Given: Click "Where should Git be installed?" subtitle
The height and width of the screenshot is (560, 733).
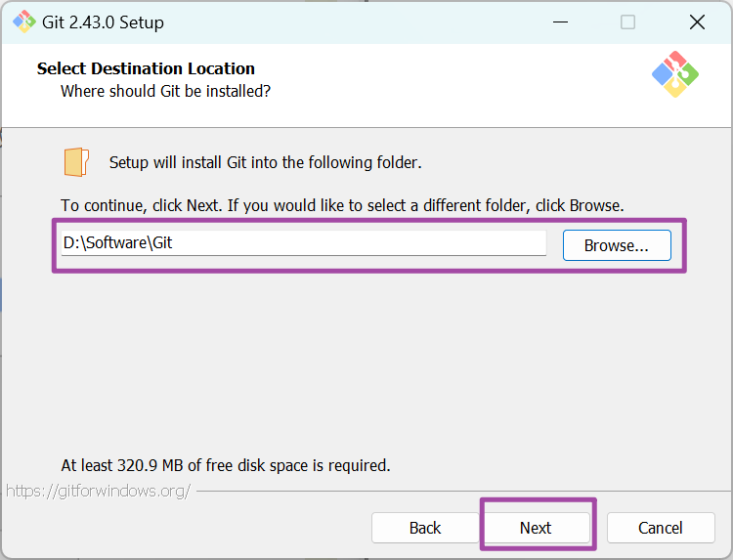Looking at the screenshot, I should click(x=165, y=91).
